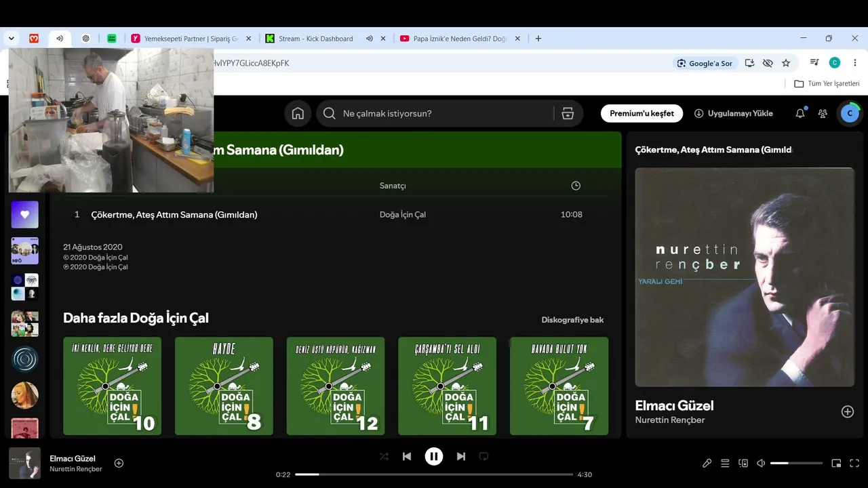The image size is (868, 488).
Task: Click the Elmacı Güzel title in player bar
Action: (73, 459)
